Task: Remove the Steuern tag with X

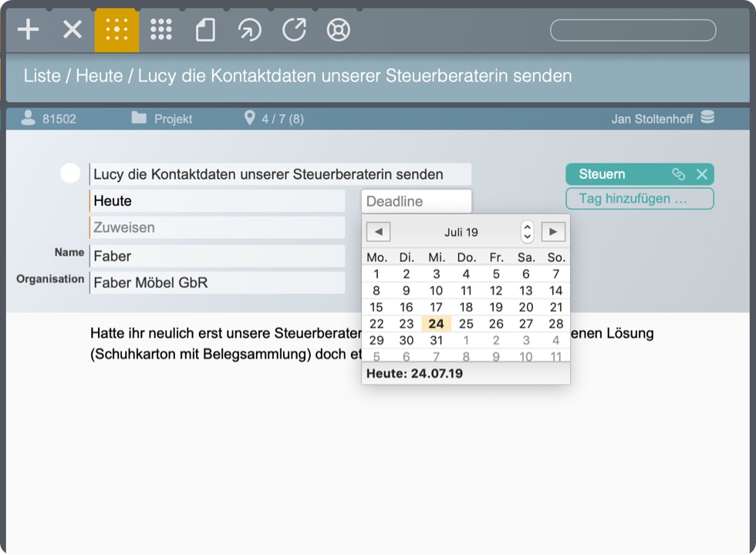Action: [x=702, y=174]
